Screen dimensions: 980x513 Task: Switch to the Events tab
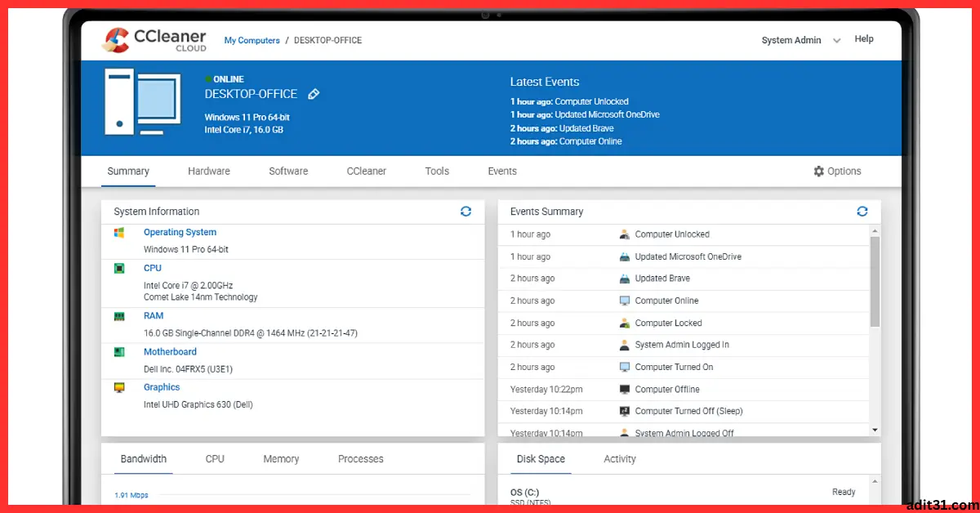pos(502,172)
